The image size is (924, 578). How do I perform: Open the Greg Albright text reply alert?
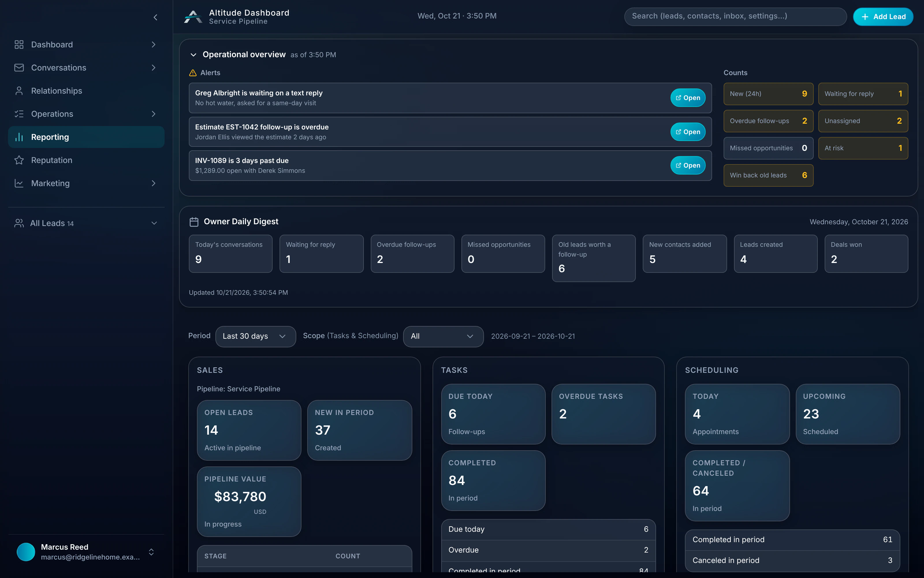pos(688,98)
